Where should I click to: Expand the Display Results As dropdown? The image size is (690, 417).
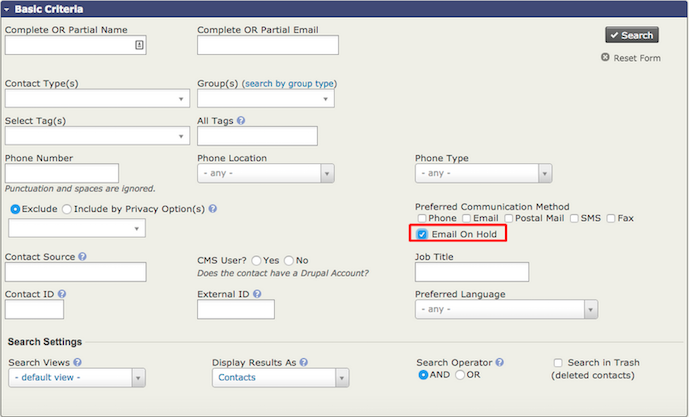click(281, 378)
